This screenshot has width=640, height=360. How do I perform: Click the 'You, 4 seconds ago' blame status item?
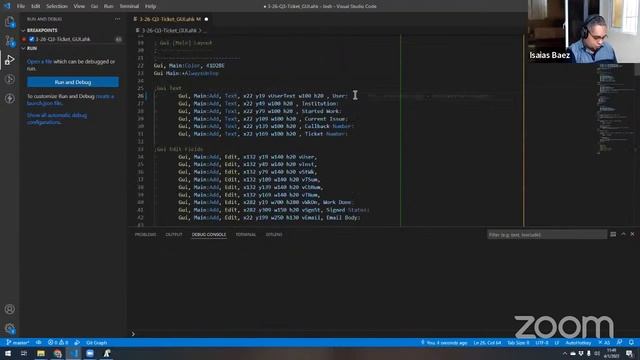444,342
